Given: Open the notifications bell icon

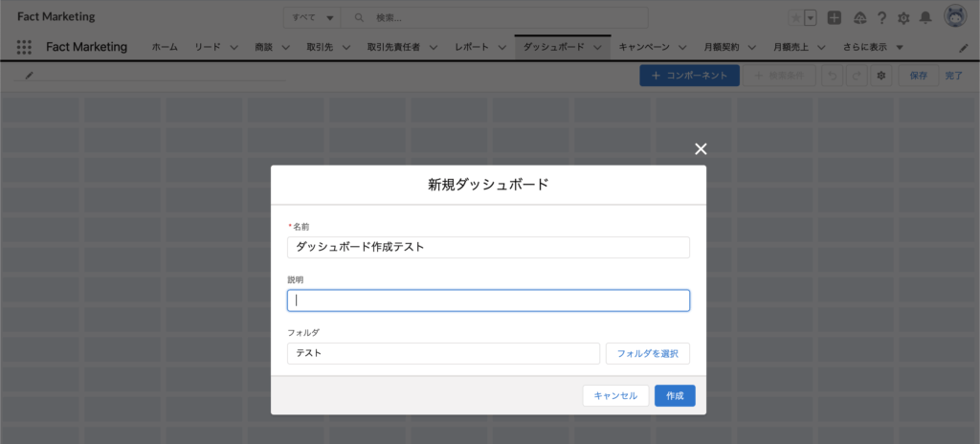Looking at the screenshot, I should pyautogui.click(x=925, y=18).
